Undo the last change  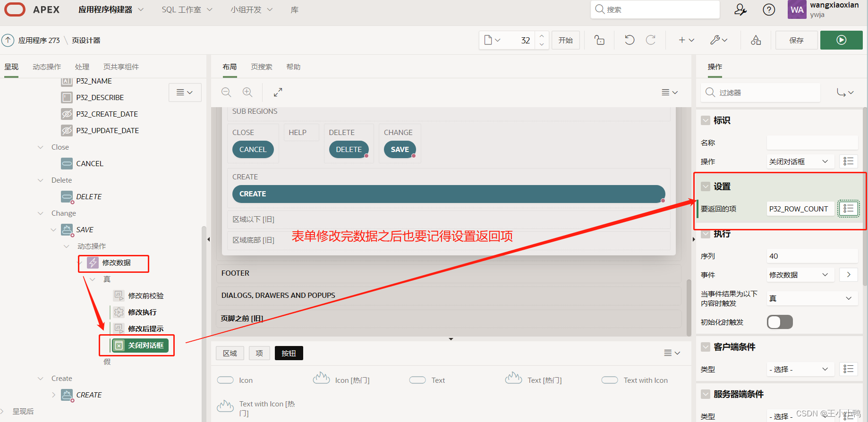coord(630,40)
